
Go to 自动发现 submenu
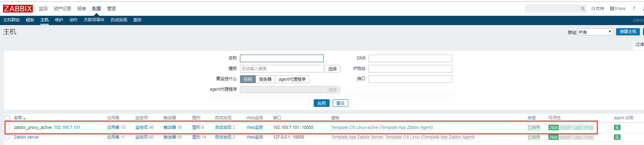coord(119,20)
